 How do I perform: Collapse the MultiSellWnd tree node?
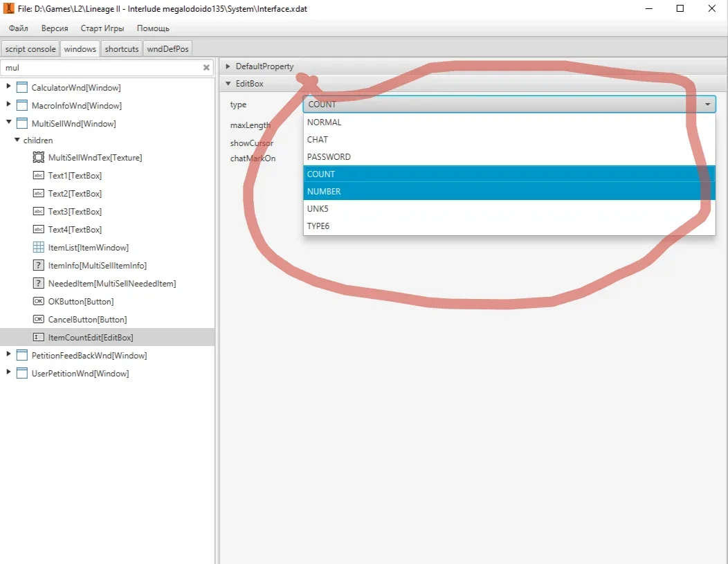click(8, 122)
